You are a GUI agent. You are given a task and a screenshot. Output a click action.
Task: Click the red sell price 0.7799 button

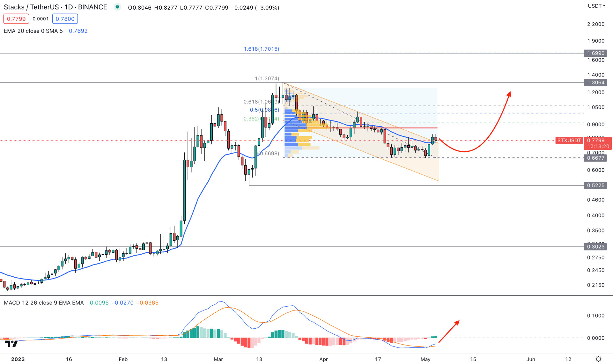(16, 19)
